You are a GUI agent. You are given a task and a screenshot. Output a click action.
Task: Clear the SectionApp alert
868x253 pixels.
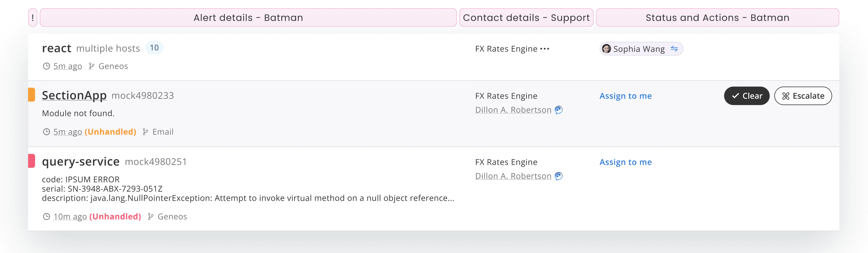(746, 96)
